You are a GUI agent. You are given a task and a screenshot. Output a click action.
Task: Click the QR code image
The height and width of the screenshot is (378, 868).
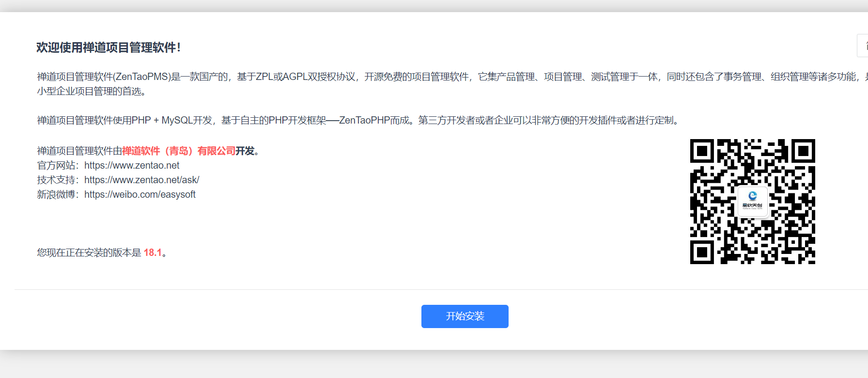point(753,202)
